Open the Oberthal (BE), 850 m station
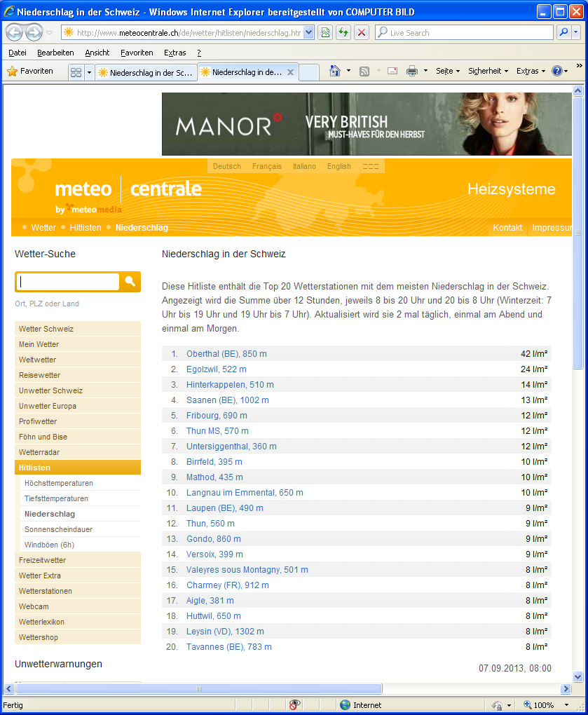 [226, 354]
